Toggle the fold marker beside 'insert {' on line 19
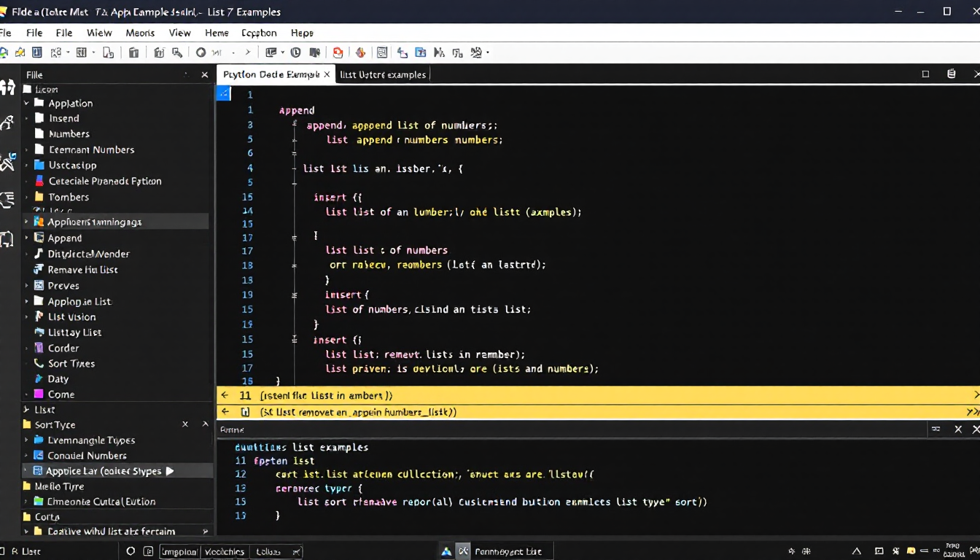This screenshot has height=560, width=980. point(295,295)
